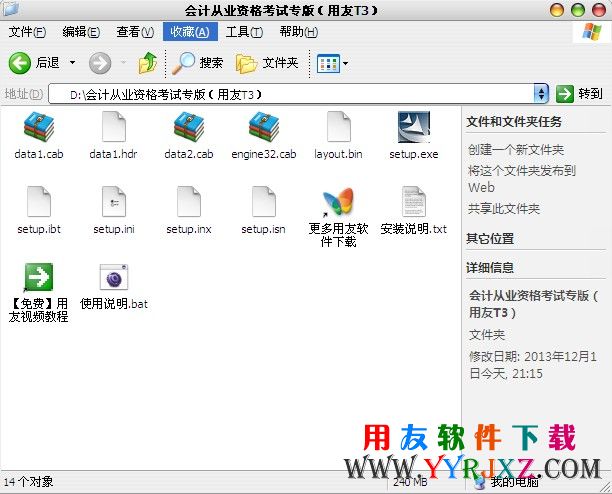Open the Search (搜索) pane

198,63
